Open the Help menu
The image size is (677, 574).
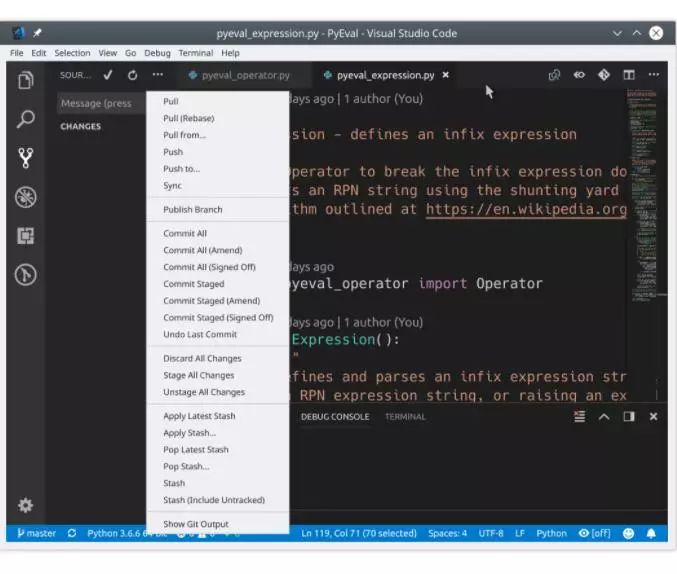230,53
